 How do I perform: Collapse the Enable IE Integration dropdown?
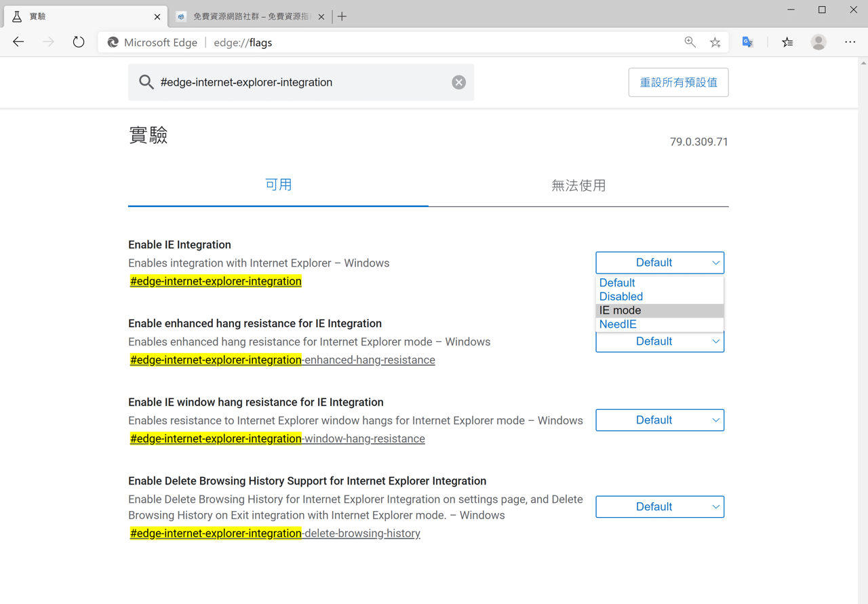pyautogui.click(x=660, y=263)
